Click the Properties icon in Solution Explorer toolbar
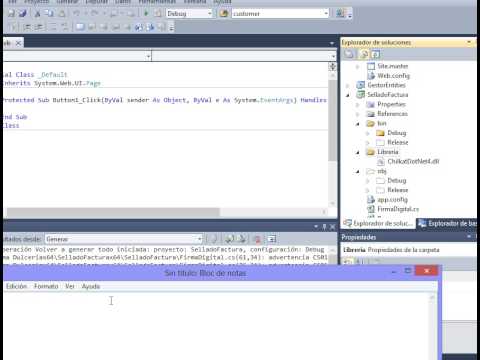Viewport: 480px width, 360px height. pos(349,54)
